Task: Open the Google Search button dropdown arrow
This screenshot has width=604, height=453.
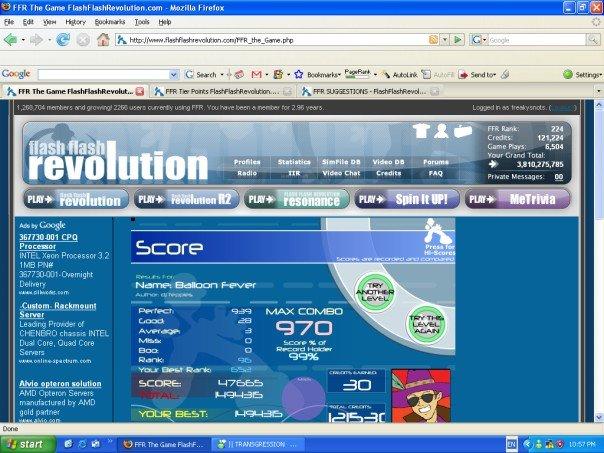Action: pos(222,75)
